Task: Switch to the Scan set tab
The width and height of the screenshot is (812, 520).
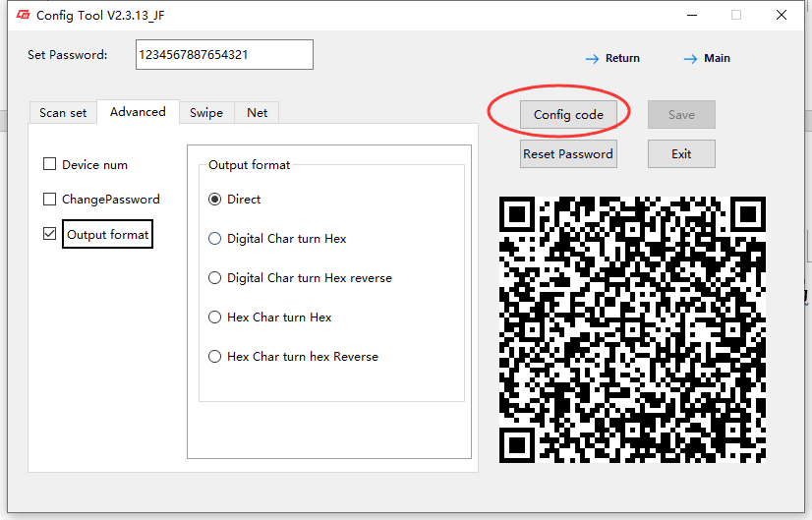Action: (x=63, y=113)
